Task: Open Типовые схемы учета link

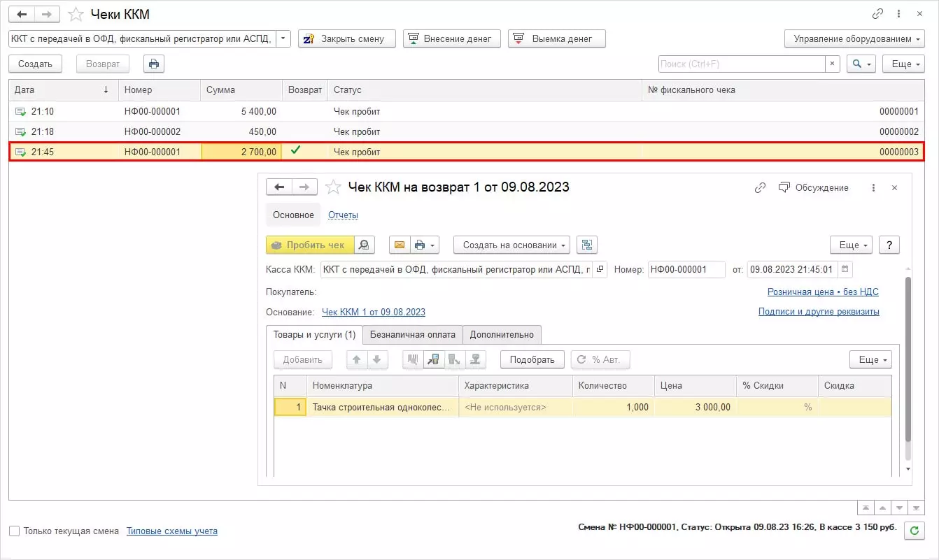Action: click(172, 531)
